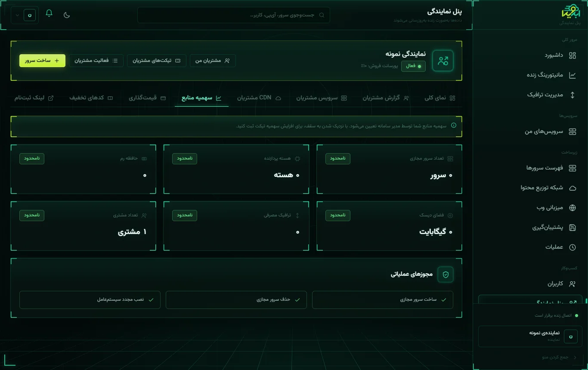Click نامحدود badge on حافظه رم card
588x370 pixels.
[32, 158]
